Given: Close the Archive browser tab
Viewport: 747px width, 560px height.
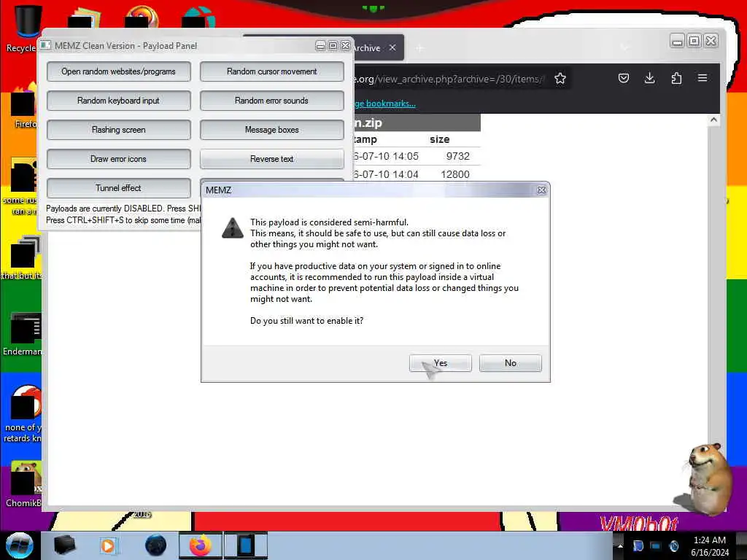Looking at the screenshot, I should (392, 47).
